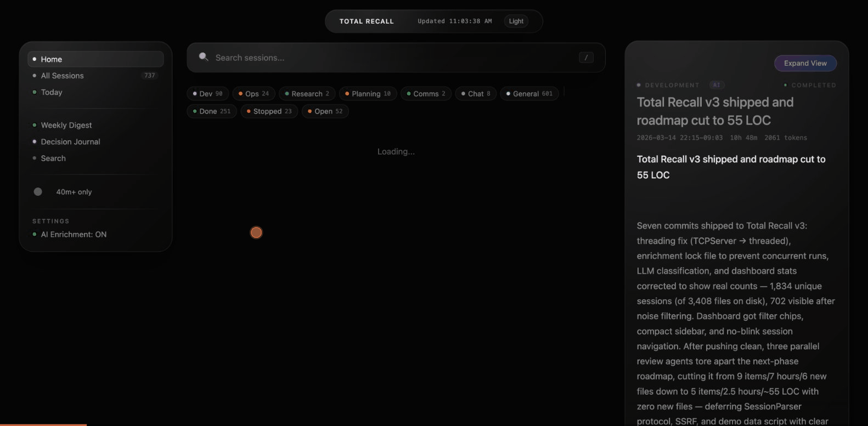Click the 737 sessions count badge
The height and width of the screenshot is (426, 868).
coord(149,76)
